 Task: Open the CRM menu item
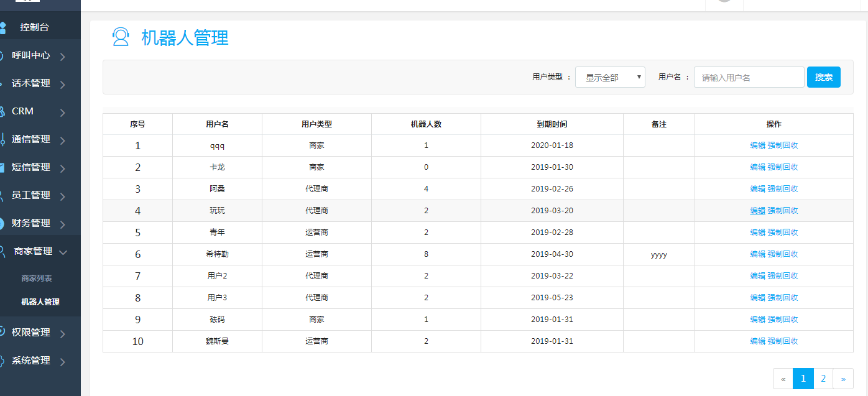pyautogui.click(x=23, y=111)
